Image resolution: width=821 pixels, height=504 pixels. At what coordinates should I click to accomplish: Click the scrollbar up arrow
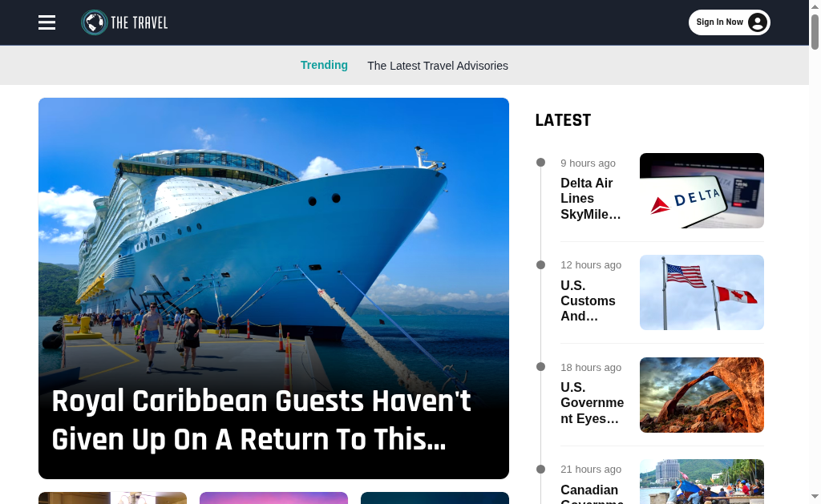coord(815,6)
